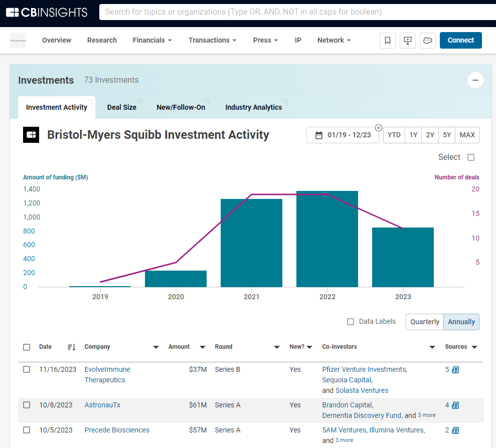Switch to the Industry Analytics tab
Image resolution: width=496 pixels, height=448 pixels.
tap(254, 108)
